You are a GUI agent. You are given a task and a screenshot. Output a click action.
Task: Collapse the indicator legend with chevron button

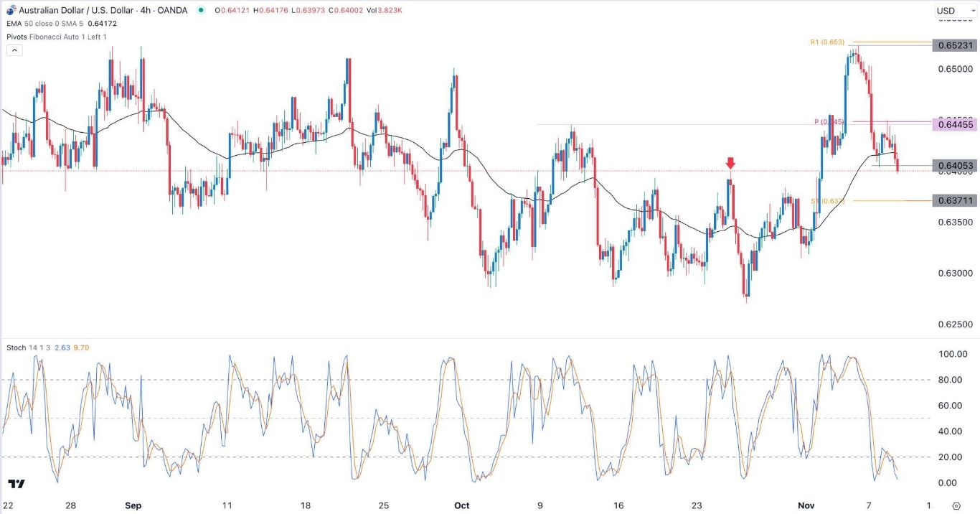click(x=14, y=50)
